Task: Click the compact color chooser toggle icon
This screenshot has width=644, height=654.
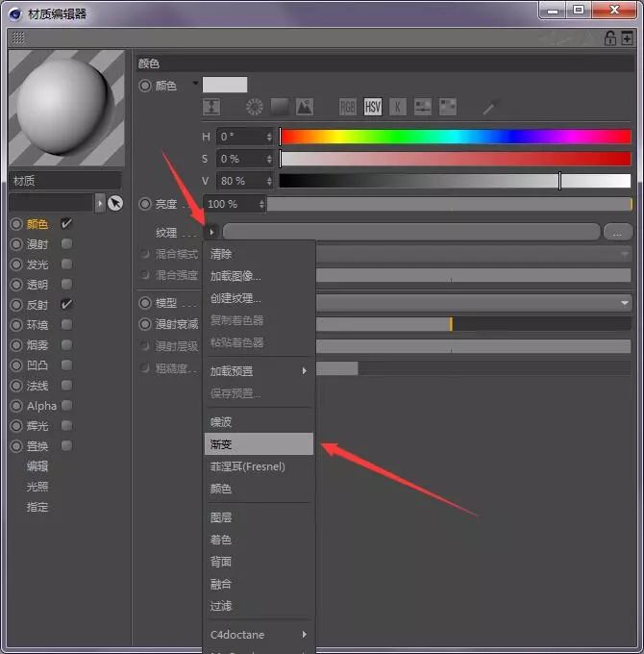Action: click(211, 107)
